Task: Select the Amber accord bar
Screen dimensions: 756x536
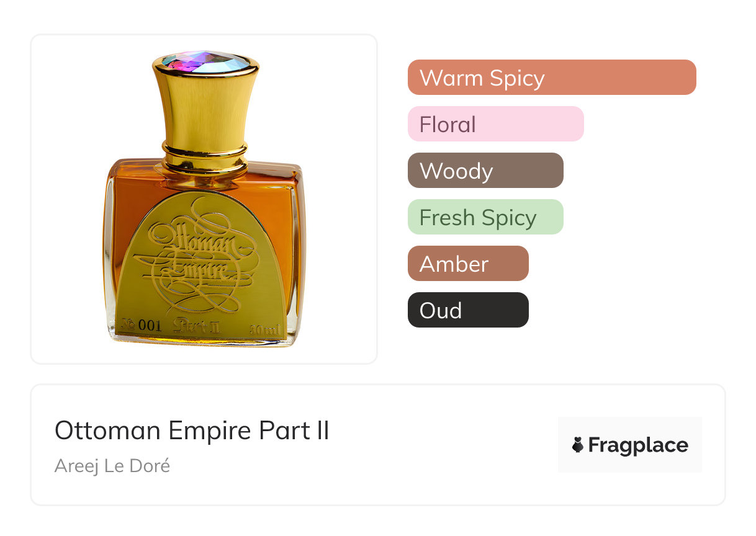Action: 468,264
